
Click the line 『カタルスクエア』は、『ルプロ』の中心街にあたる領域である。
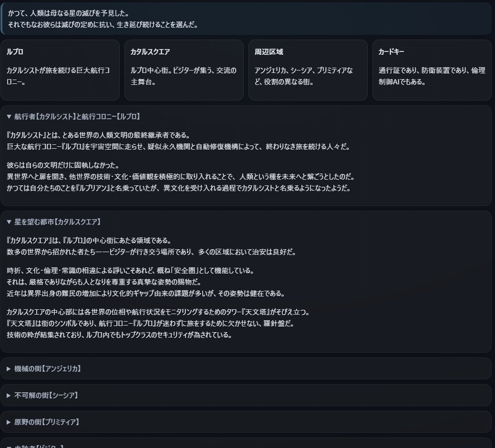[89, 241]
